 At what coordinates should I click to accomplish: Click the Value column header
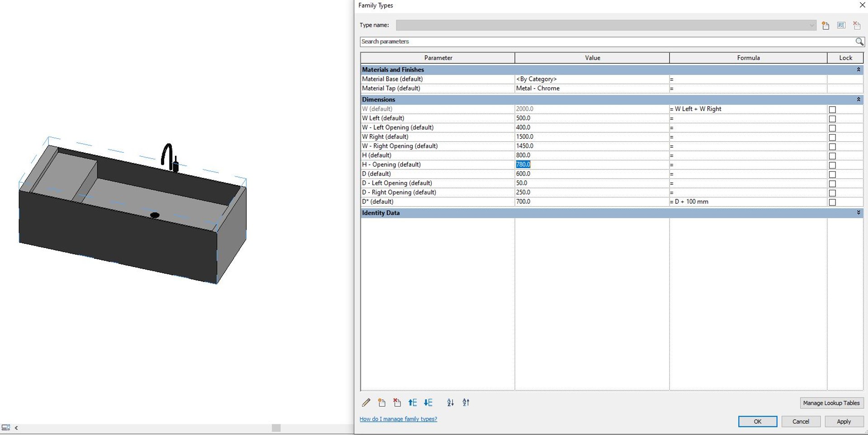(592, 58)
